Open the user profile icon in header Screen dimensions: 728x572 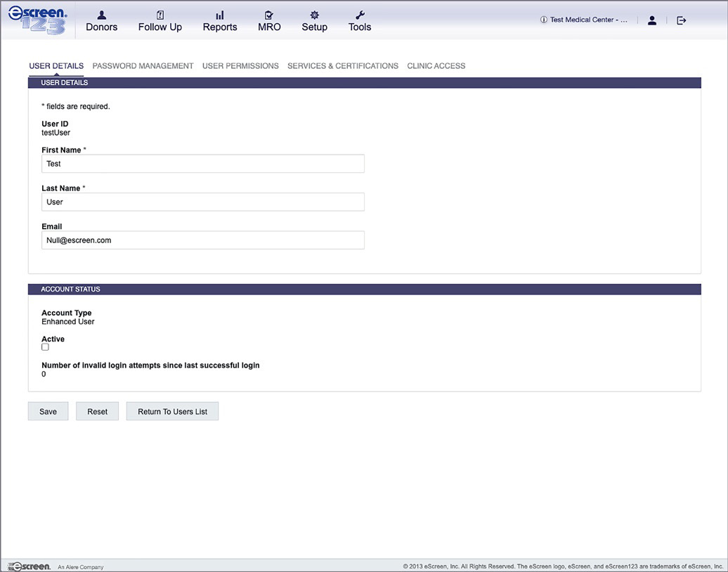click(652, 20)
